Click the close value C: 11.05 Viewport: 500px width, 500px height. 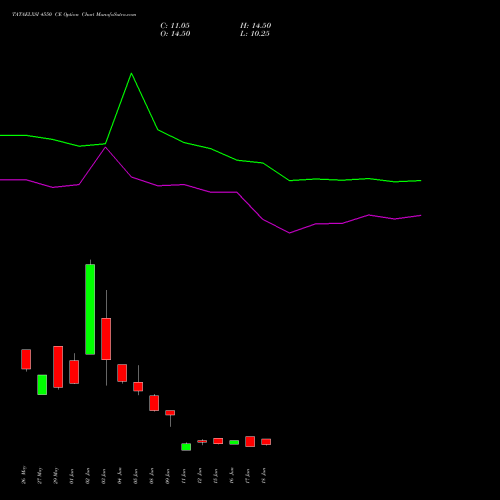pos(175,26)
